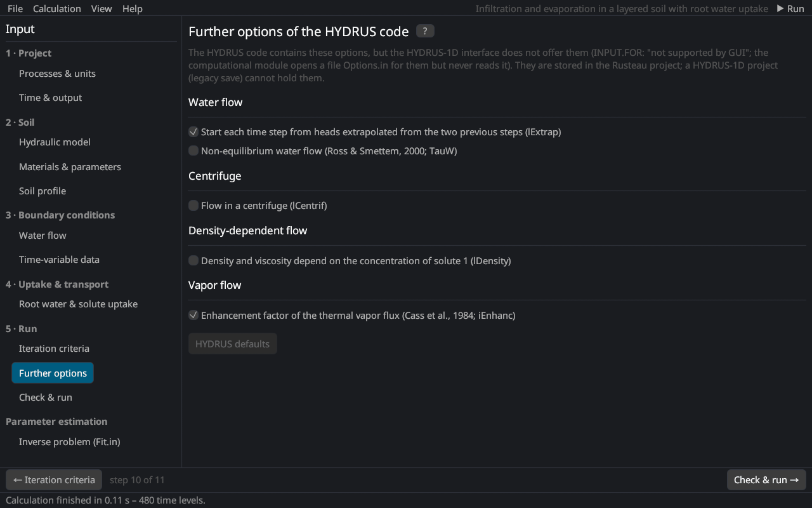Viewport: 812px width, 508px height.
Task: Open Check & run in the sidebar
Action: pyautogui.click(x=46, y=398)
